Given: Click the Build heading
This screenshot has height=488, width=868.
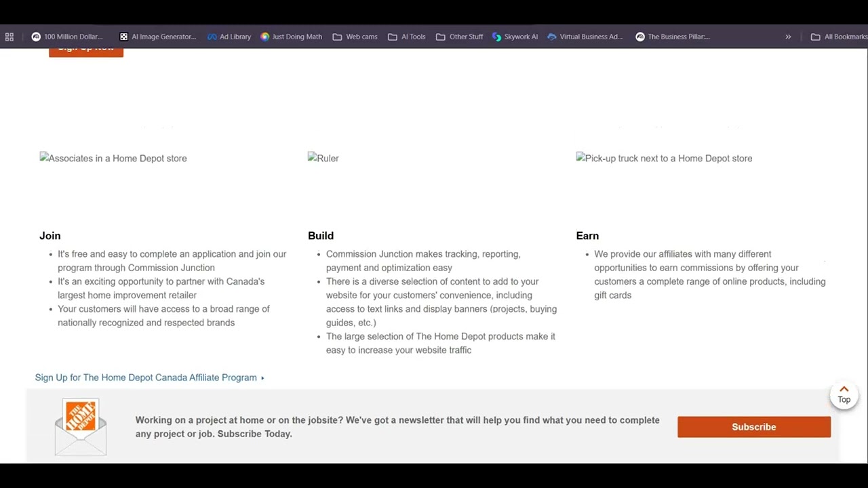Looking at the screenshot, I should coord(321,236).
